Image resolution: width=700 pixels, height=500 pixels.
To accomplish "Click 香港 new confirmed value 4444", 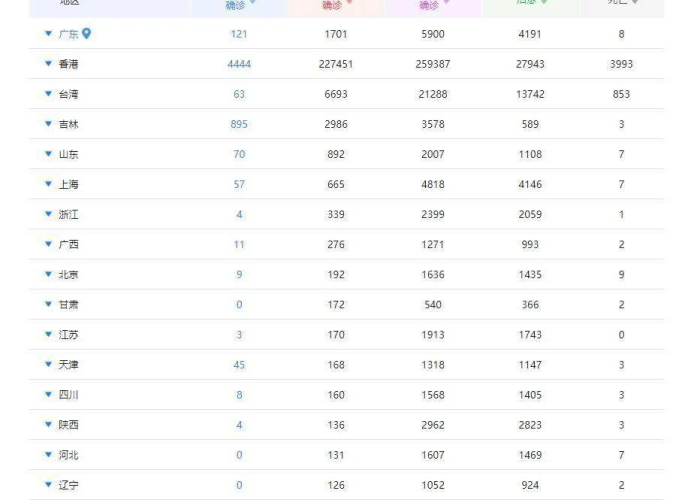I will (239, 64).
